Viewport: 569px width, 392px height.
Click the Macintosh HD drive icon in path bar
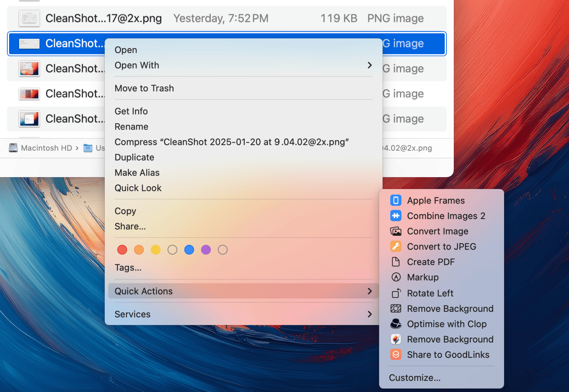[13, 148]
